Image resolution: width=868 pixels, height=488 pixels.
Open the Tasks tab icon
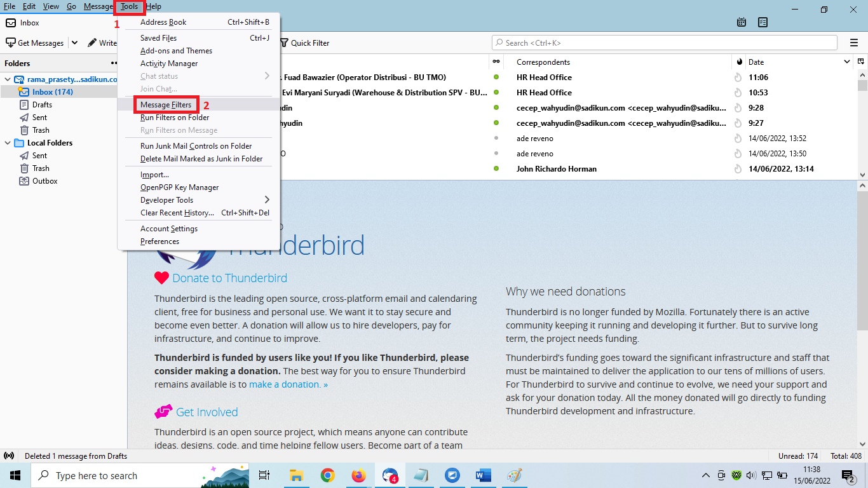tap(763, 22)
